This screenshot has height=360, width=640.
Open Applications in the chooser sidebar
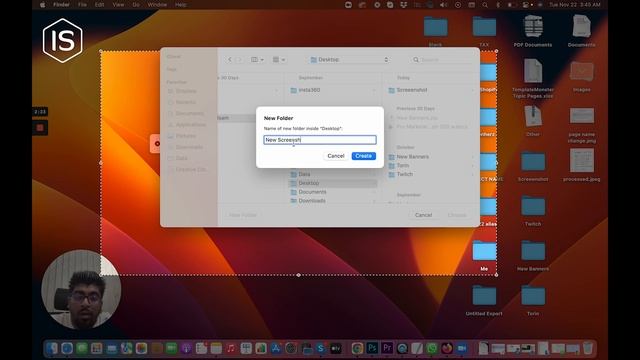pos(190,124)
